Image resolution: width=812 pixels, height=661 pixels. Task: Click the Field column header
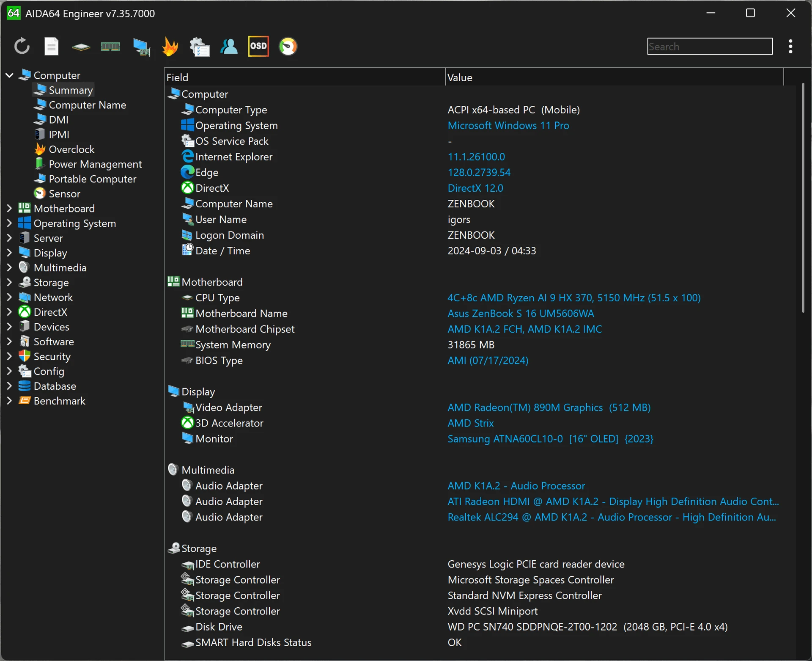[x=304, y=77]
